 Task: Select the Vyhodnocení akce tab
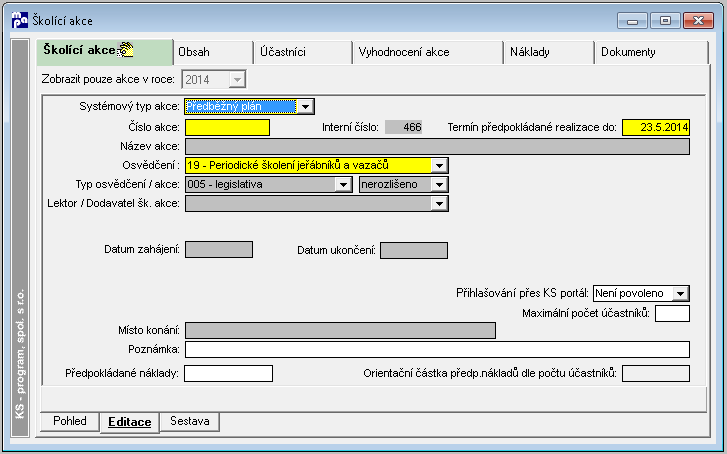tap(427, 52)
